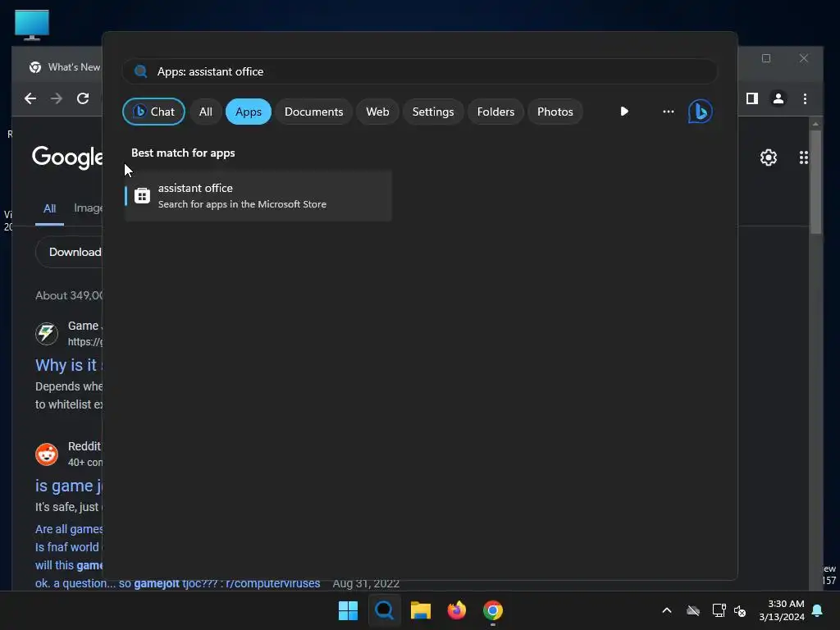
Task: Open the Chrome profile icon
Action: 778,98
